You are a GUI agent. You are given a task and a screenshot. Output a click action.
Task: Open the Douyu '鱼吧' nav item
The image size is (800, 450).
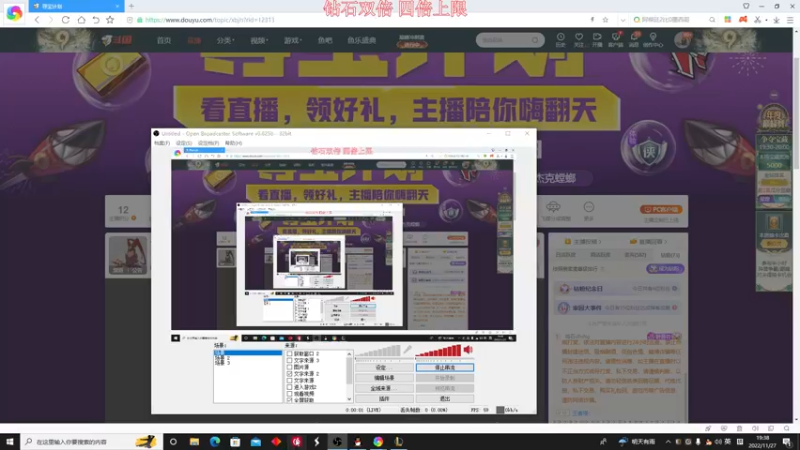[325, 40]
